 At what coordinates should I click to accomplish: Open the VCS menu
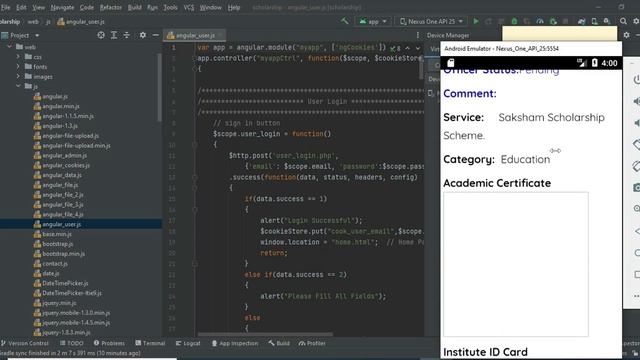(189, 7)
